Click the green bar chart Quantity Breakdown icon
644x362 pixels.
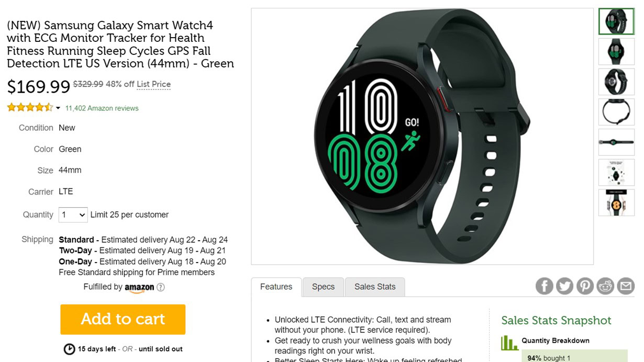[509, 343]
